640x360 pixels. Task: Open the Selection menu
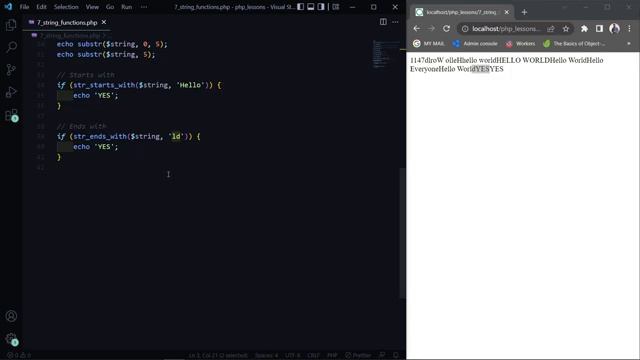point(66,7)
